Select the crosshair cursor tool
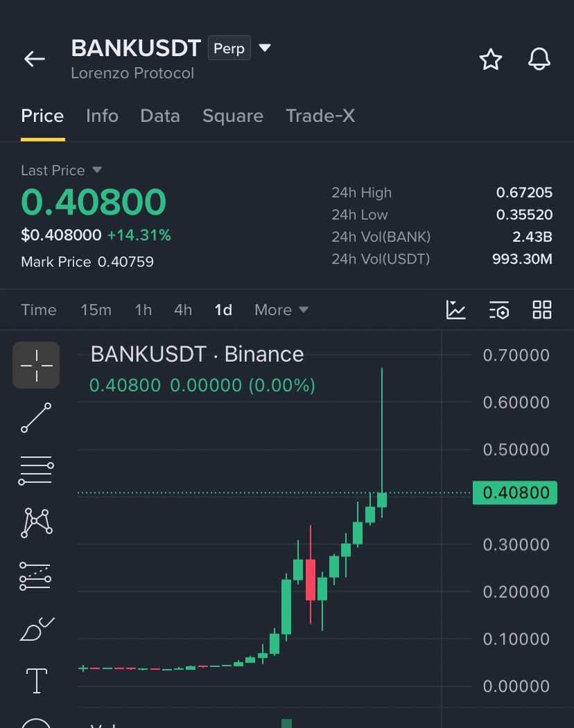 coord(36,365)
